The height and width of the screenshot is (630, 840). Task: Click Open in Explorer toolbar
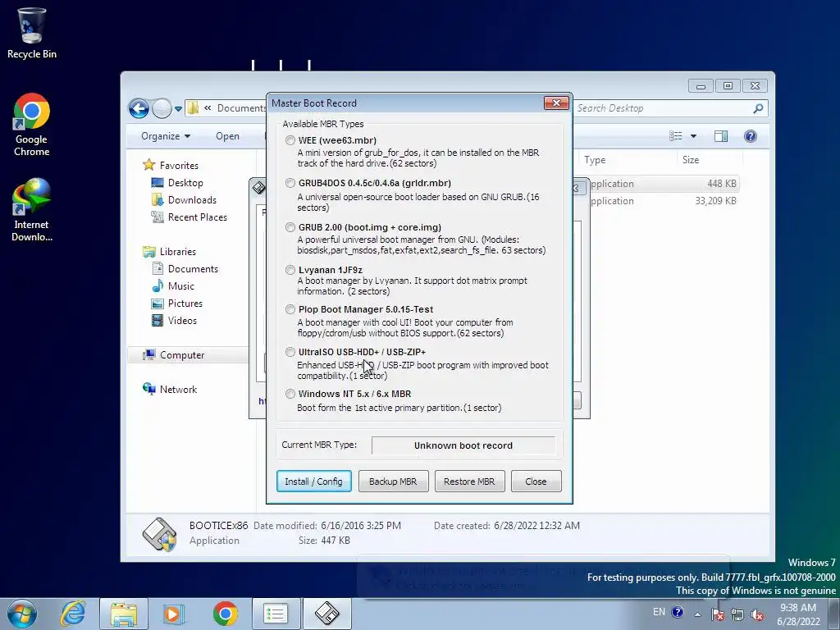pos(228,136)
